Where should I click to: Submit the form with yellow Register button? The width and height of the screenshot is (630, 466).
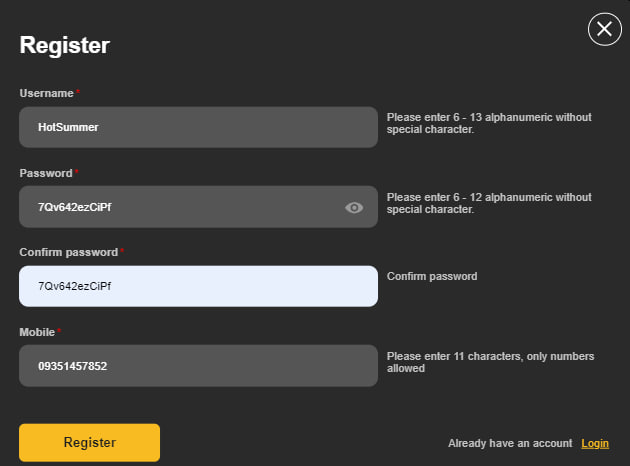pyautogui.click(x=90, y=442)
